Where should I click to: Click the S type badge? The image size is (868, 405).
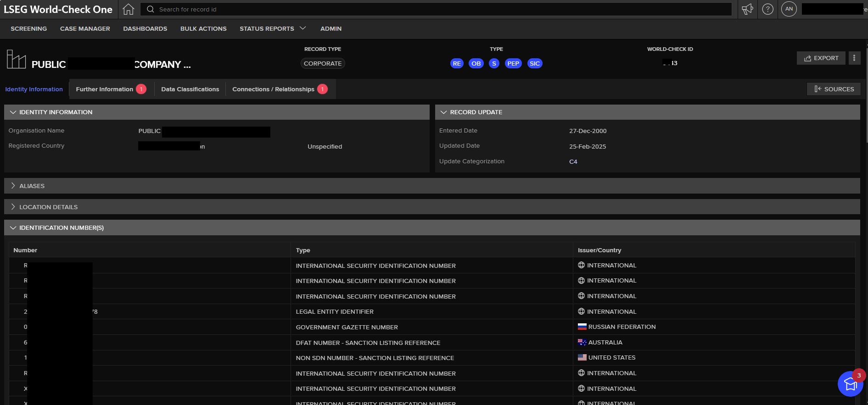(x=494, y=63)
